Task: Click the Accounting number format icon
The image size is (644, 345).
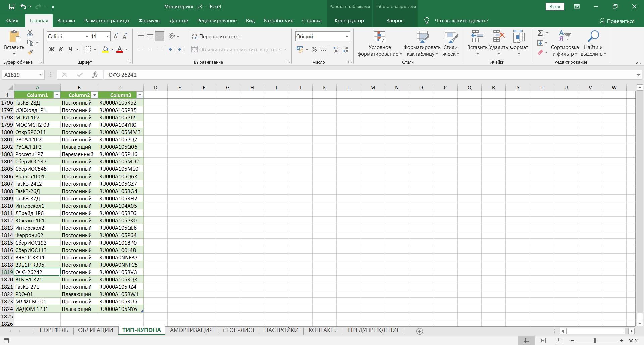Action: pos(300,49)
